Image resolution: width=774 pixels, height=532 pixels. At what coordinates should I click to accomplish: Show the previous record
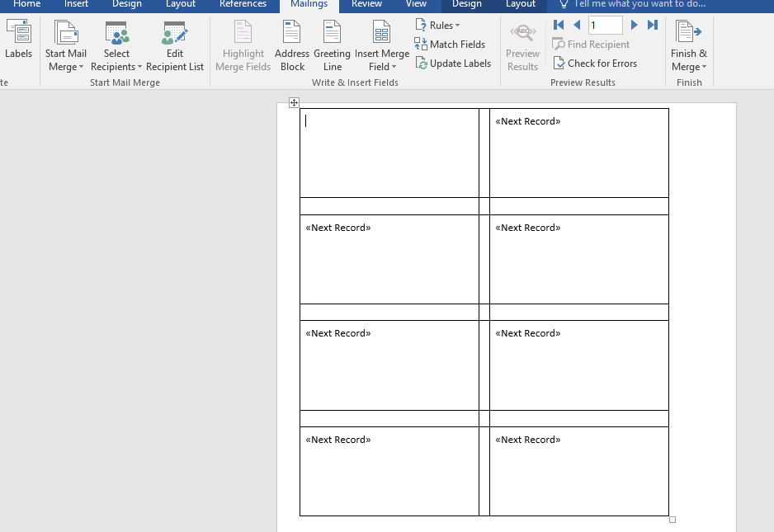point(577,25)
